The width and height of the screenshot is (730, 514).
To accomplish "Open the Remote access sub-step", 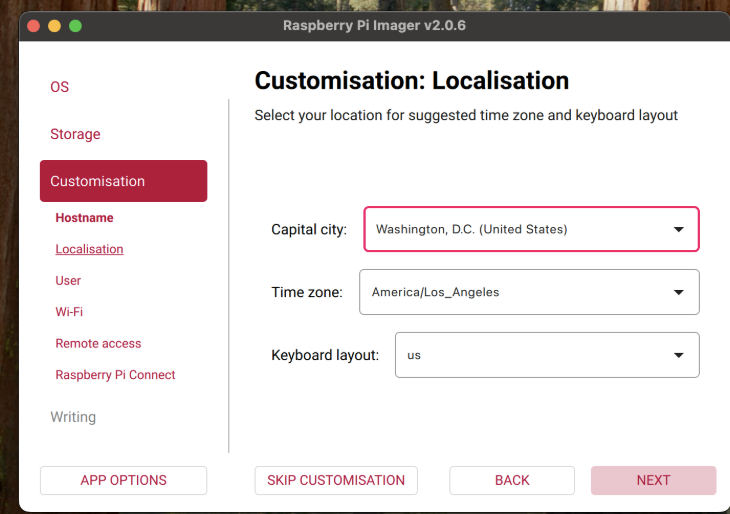I will point(98,344).
